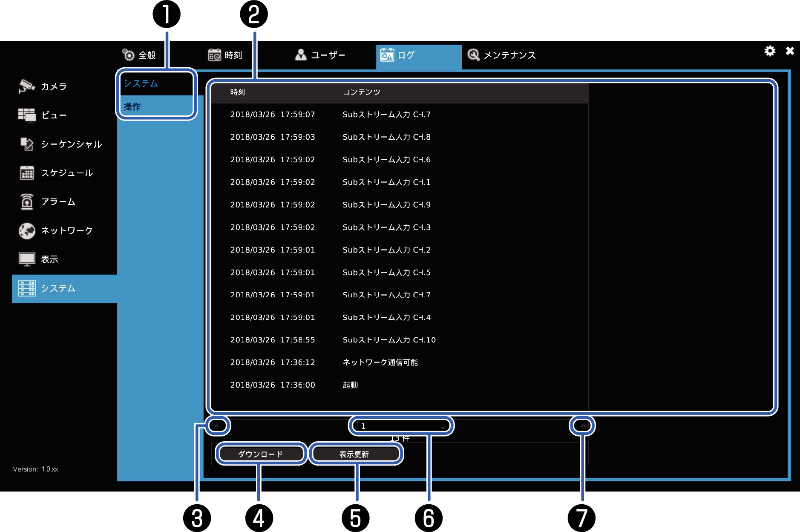The height and width of the screenshot is (532, 800).
Task: Select log row Subストリーム入力 CH.4
Action: point(400,318)
